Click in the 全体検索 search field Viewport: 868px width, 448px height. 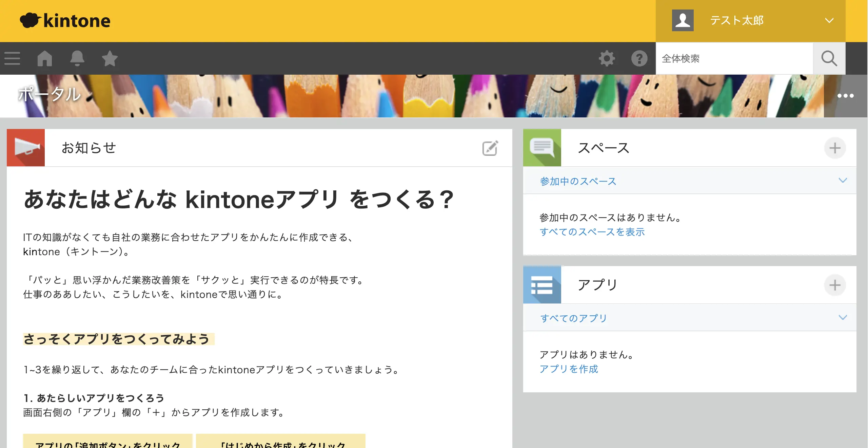point(734,58)
